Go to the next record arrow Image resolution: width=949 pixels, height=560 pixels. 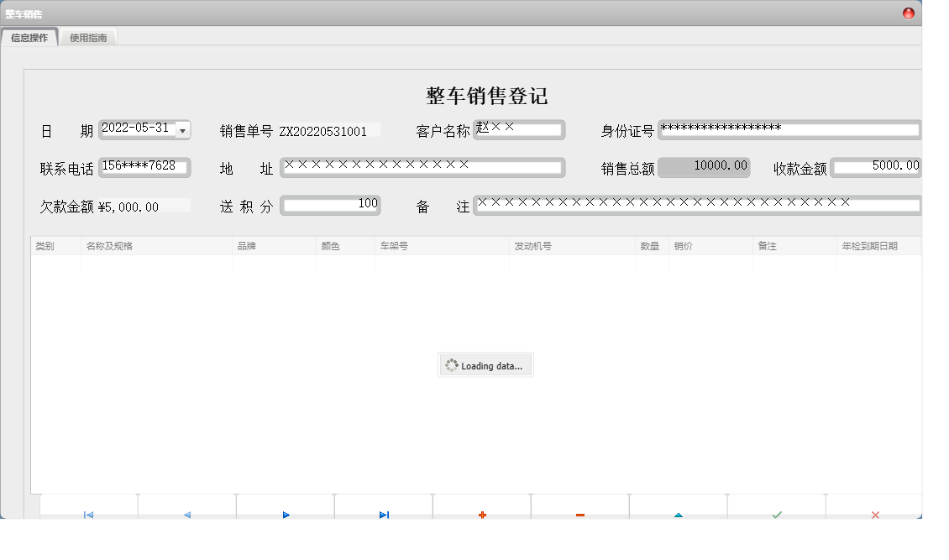click(286, 513)
